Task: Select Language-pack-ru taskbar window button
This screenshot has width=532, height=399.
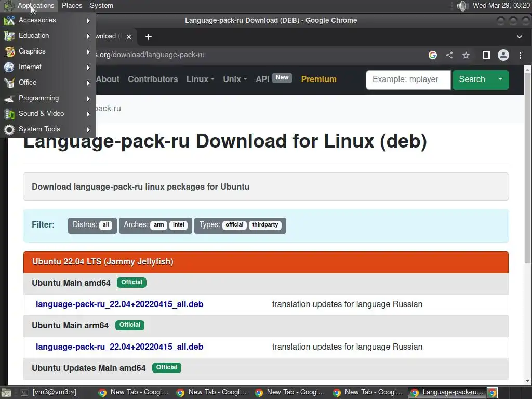Action: (447, 393)
